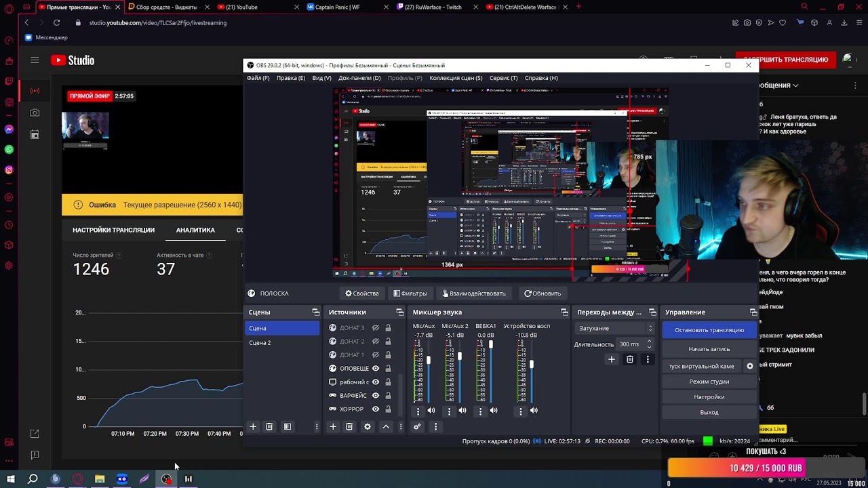Viewport: 868px width, 488px height.
Task: Expand chat Сообщения dropdown arrow
Action: (795, 85)
